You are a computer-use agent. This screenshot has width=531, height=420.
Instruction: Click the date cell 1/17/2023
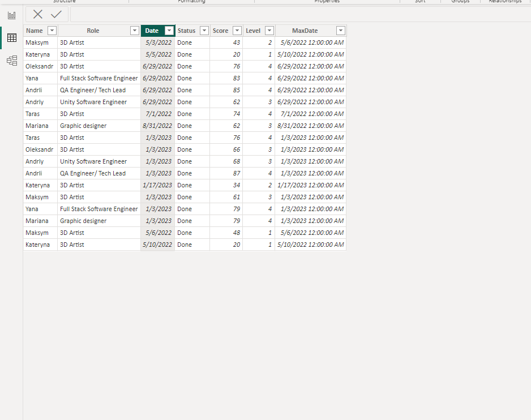click(158, 185)
